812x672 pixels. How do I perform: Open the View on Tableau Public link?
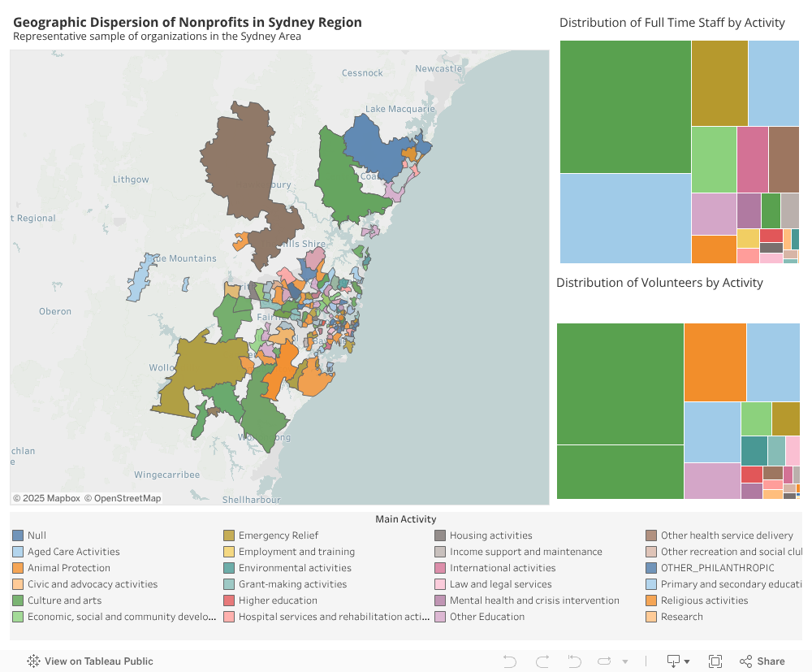coord(98,661)
